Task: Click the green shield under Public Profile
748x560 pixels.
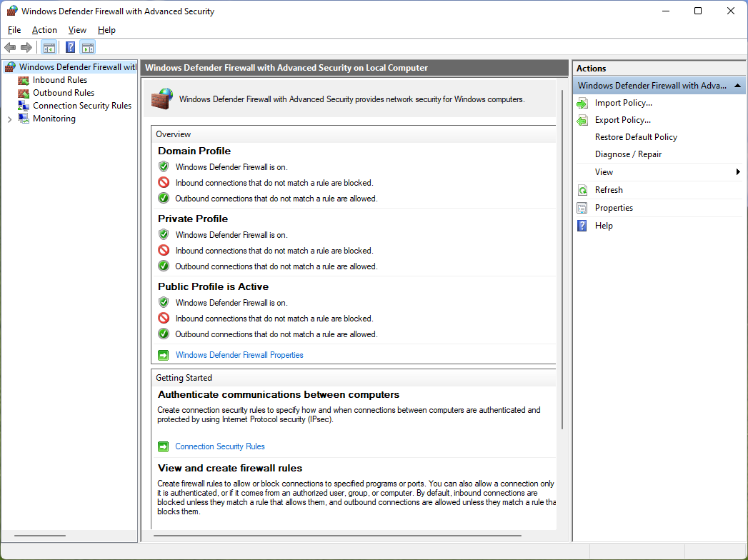Action: pos(164,302)
